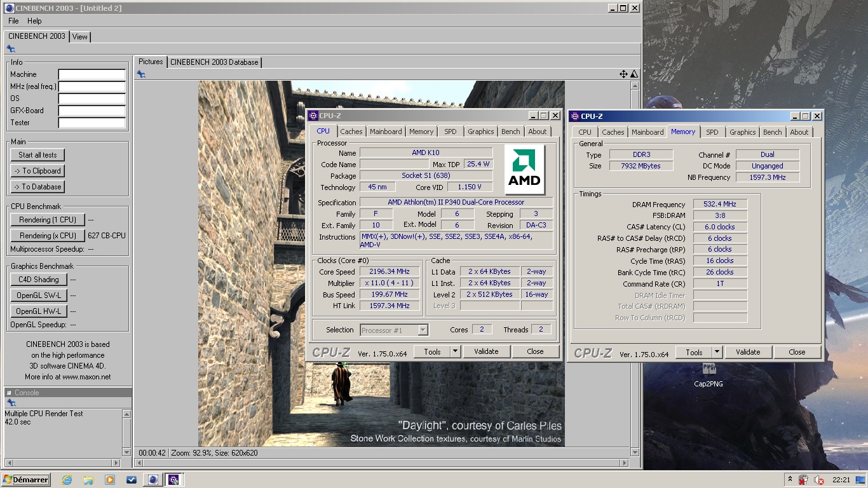Click the AMD logo in CPU-Z
This screenshot has height=488, width=868.
tap(524, 169)
